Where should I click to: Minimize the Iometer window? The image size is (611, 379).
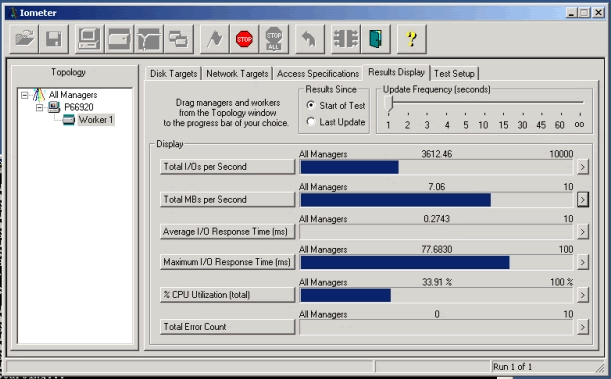coord(571,13)
